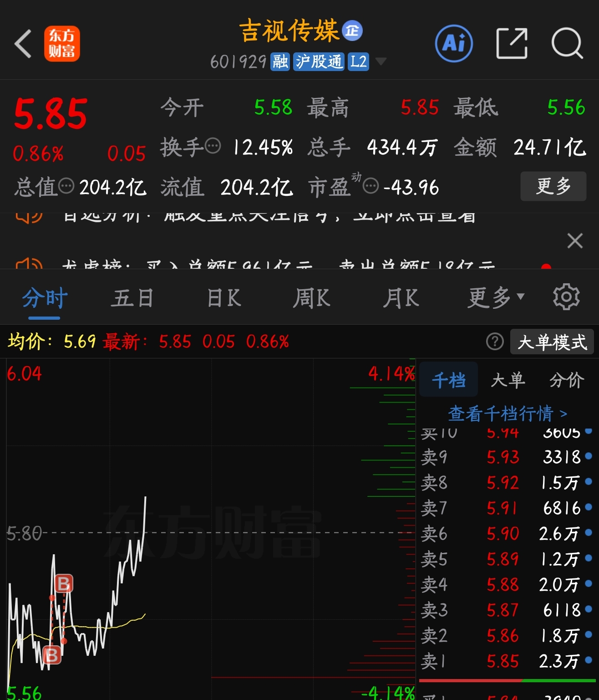Tap the large 5.85 current price
The height and width of the screenshot is (700, 599).
[x=50, y=114]
